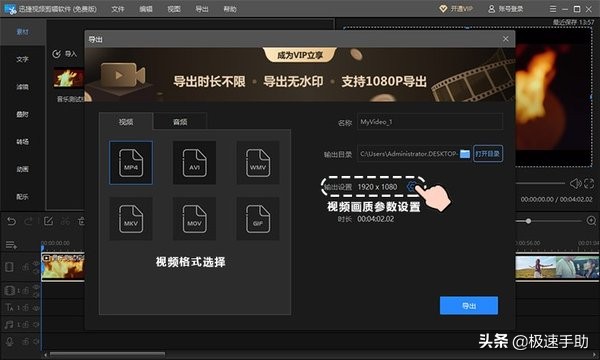Image resolution: width=600 pixels, height=360 pixels.
Task: Toggle lock on the voiceover track
Action: [x=26, y=341]
